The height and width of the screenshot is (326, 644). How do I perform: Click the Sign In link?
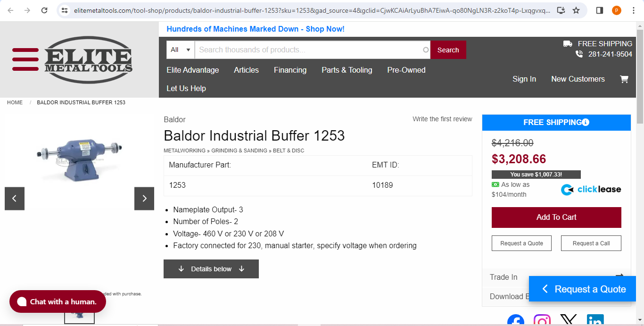[x=524, y=79]
